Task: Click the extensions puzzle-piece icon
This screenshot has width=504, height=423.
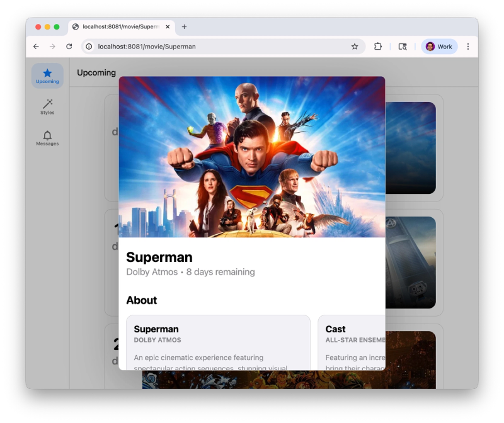Action: pyautogui.click(x=377, y=47)
